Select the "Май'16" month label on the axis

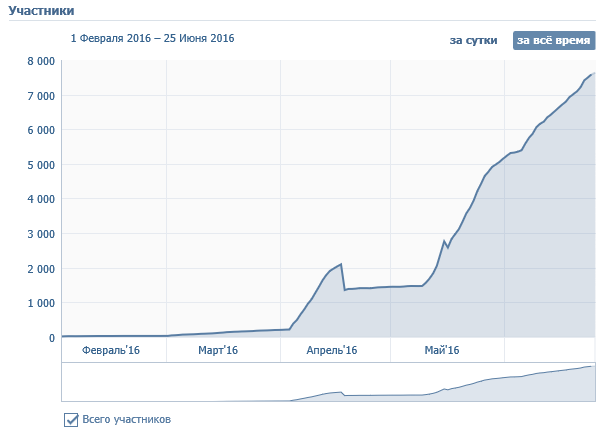tap(442, 350)
